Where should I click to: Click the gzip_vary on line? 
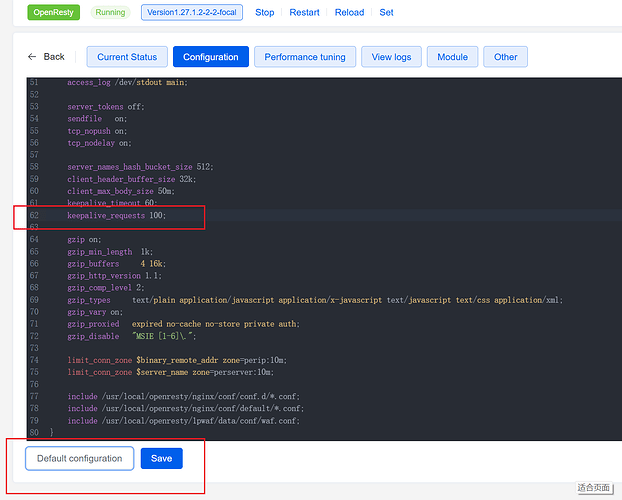pyautogui.click(x=95, y=312)
